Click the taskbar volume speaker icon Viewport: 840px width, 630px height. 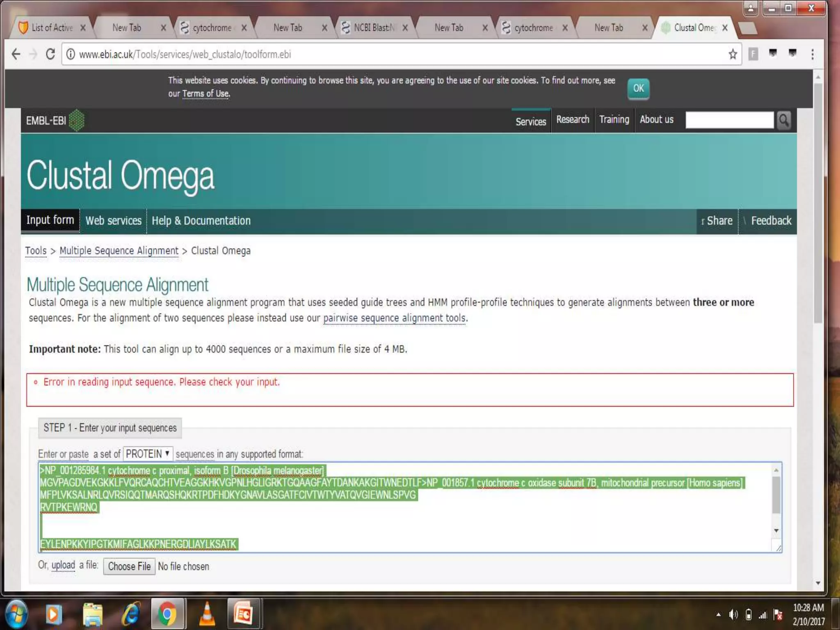(x=733, y=614)
